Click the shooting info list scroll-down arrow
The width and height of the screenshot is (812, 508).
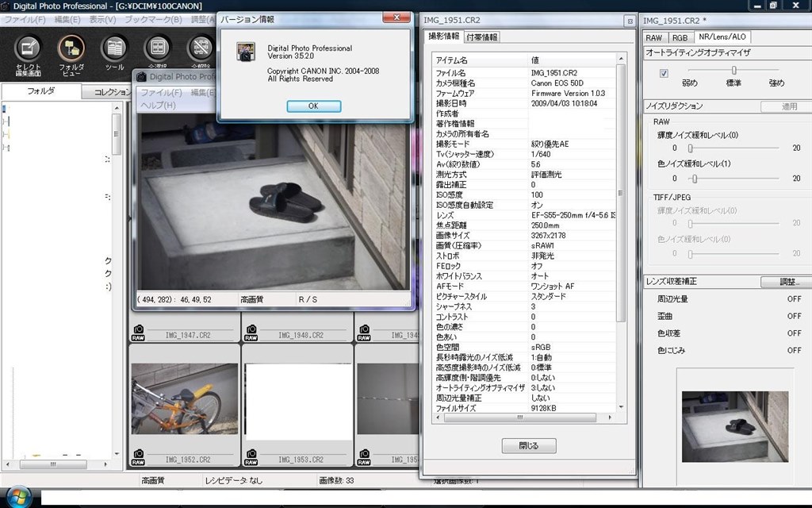621,407
